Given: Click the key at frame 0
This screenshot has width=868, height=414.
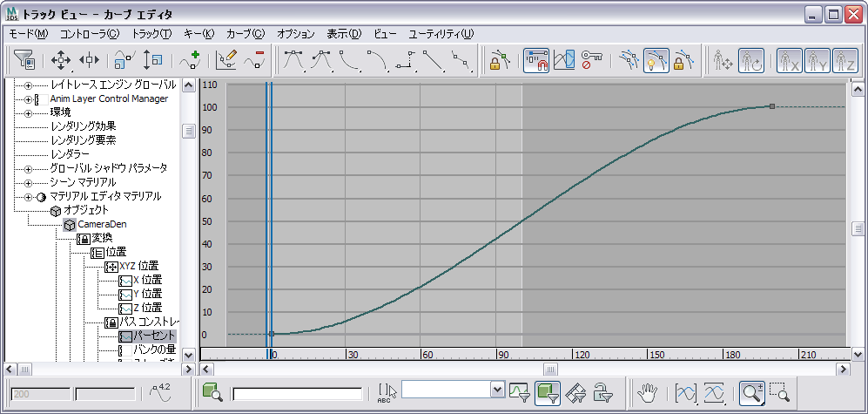Looking at the screenshot, I should [x=272, y=334].
